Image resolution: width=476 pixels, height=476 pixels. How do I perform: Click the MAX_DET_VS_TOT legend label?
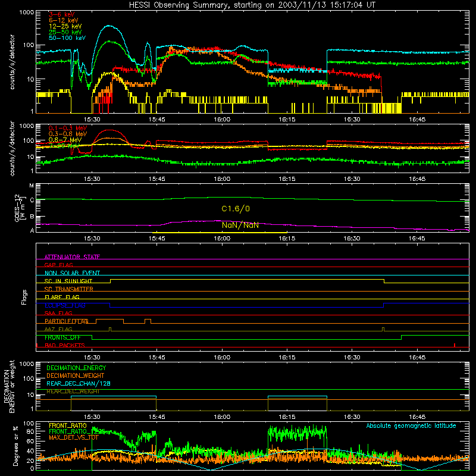coord(74,437)
